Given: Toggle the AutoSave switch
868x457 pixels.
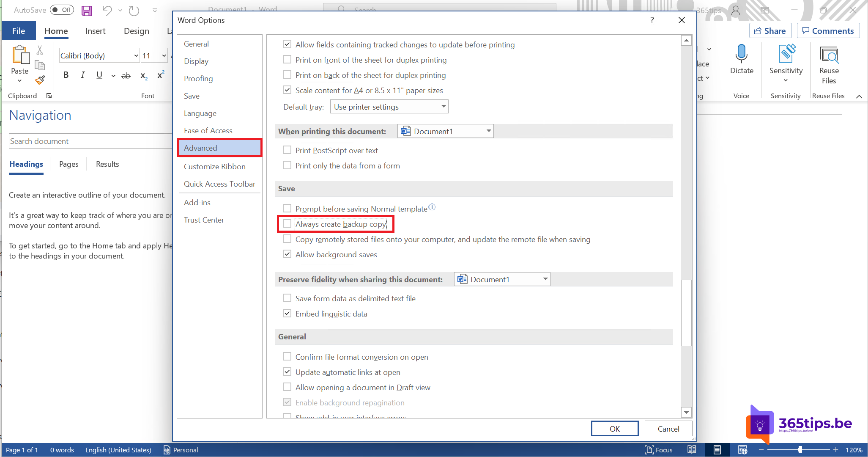Looking at the screenshot, I should coord(62,10).
